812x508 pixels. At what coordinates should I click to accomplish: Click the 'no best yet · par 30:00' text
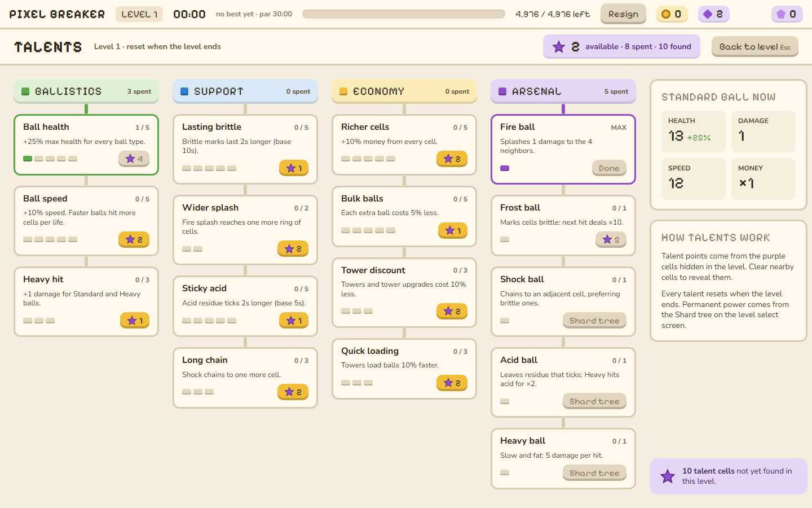tap(254, 14)
